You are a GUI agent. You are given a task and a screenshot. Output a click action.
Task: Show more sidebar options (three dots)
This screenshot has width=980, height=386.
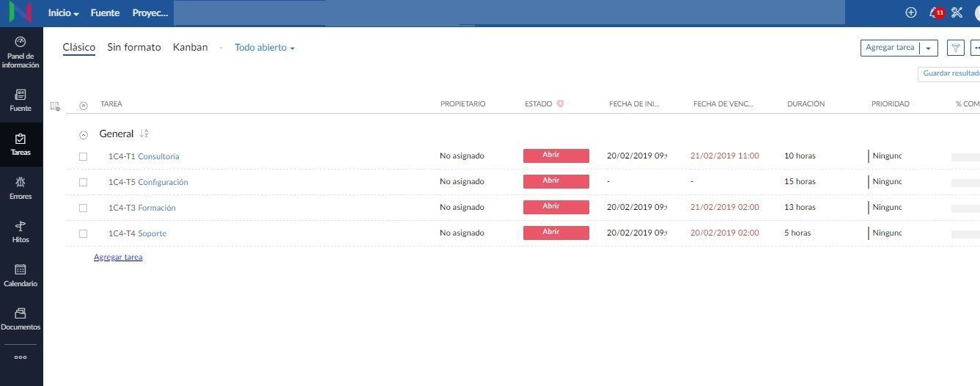[x=21, y=357]
